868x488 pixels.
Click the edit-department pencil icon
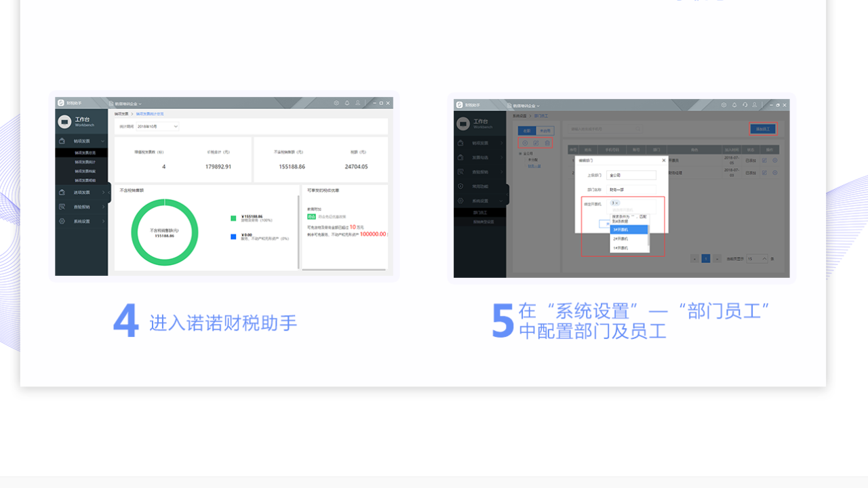[x=536, y=143]
